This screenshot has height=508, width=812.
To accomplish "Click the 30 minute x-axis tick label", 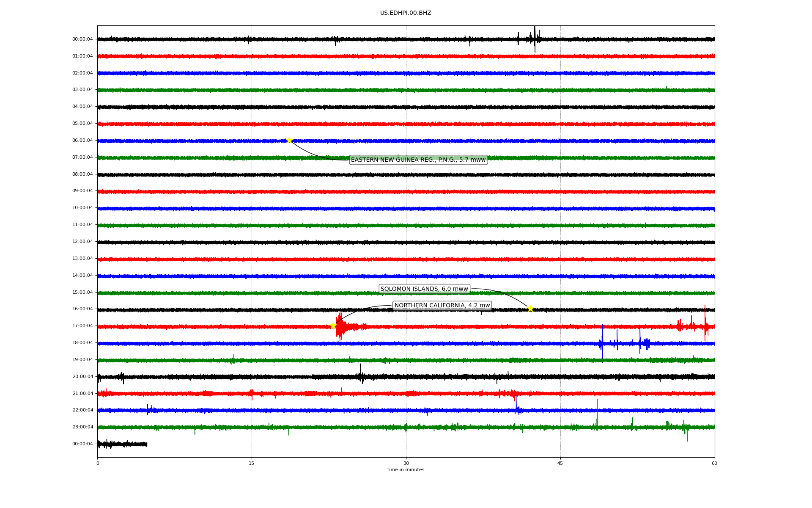I will [x=406, y=463].
